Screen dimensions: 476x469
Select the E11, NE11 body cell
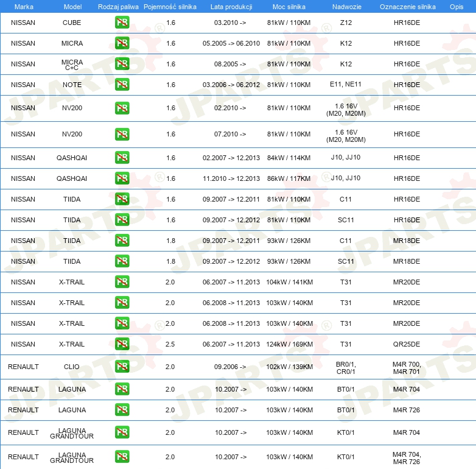point(346,84)
